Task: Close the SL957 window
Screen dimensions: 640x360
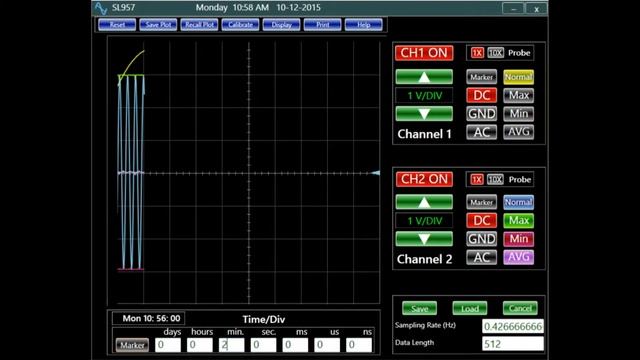Action: pos(536,9)
